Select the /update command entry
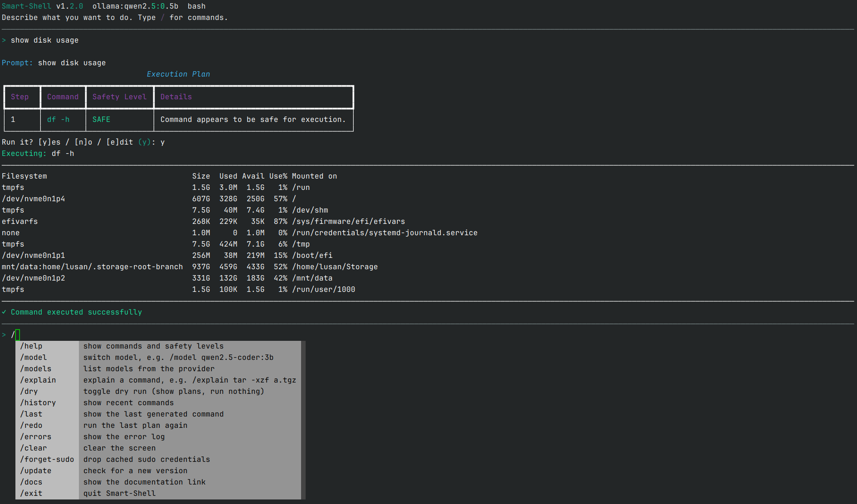Image resolution: width=857 pixels, height=504 pixels. 158,471
